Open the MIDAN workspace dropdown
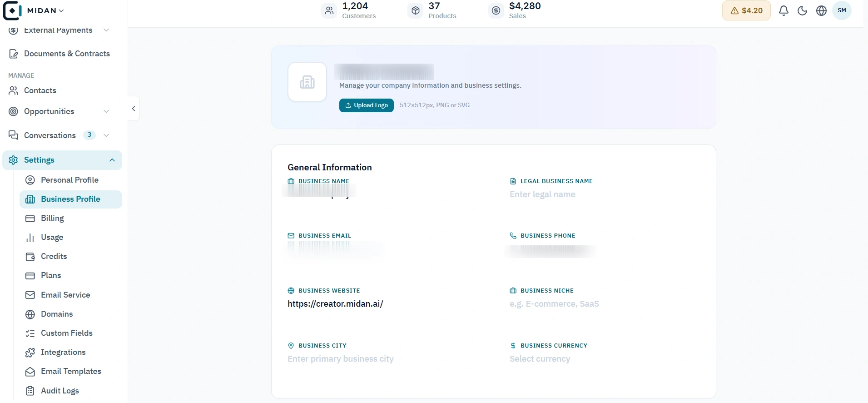This screenshot has width=868, height=403. [x=45, y=10]
